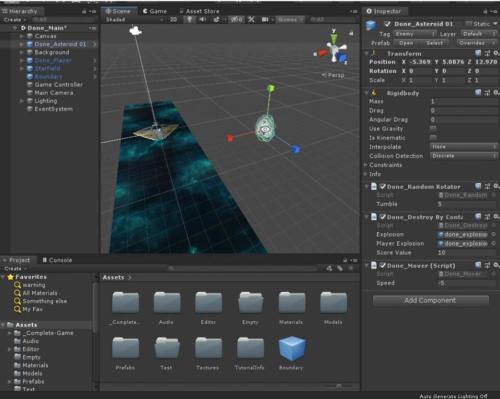This screenshot has height=399, width=500.
Task: Click the prefab Select button
Action: [x=435, y=43]
